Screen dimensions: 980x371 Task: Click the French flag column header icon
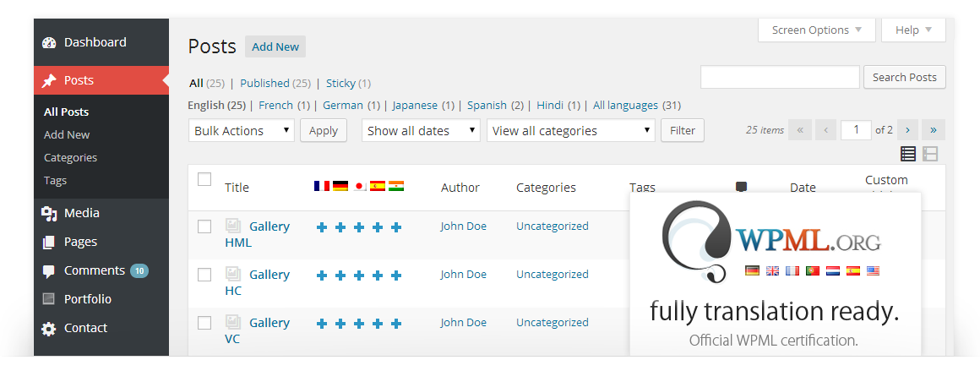click(321, 186)
